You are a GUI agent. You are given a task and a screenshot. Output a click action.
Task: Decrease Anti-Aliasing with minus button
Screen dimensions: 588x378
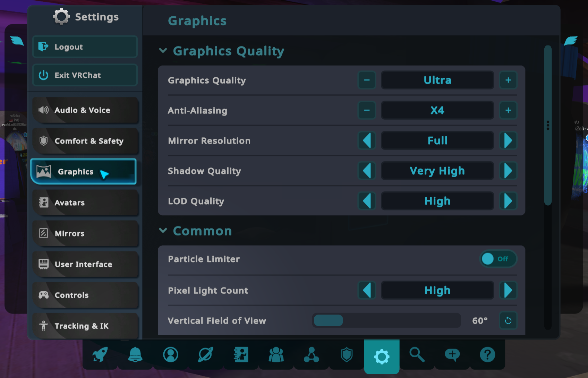click(366, 110)
